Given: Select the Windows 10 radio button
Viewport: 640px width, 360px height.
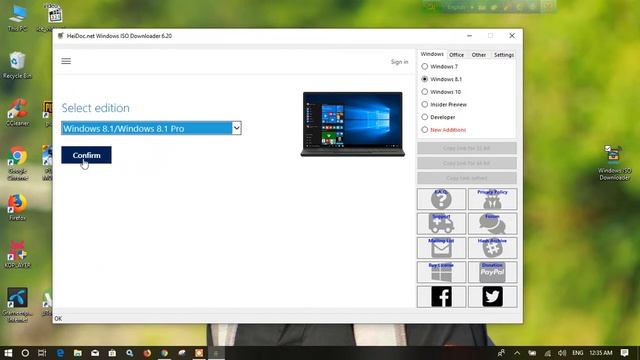Looking at the screenshot, I should [425, 92].
